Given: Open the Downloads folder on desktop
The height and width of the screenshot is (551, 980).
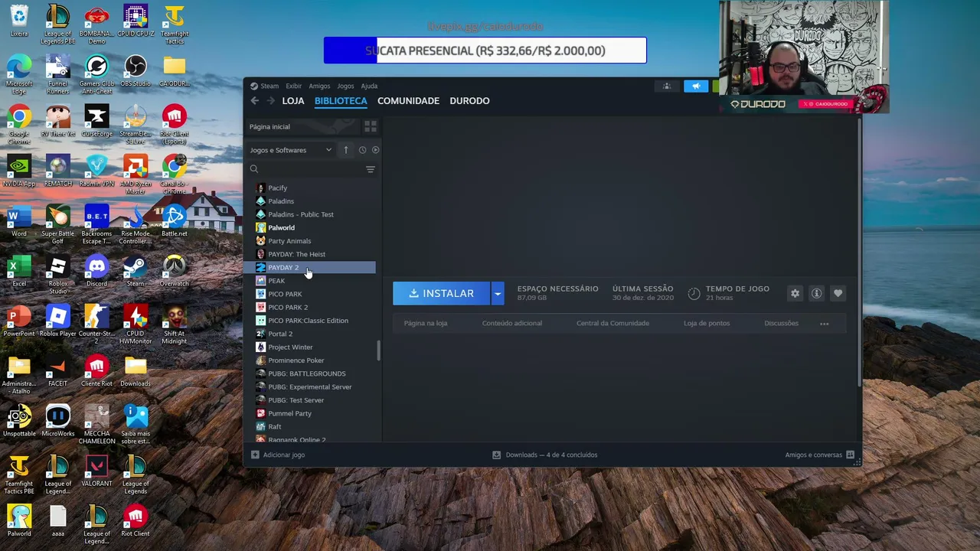Looking at the screenshot, I should click(x=136, y=371).
